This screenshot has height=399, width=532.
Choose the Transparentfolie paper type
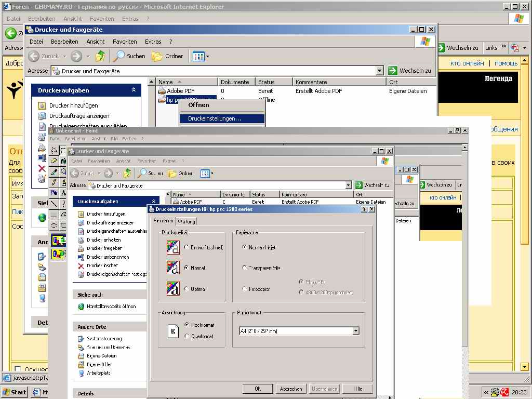(x=244, y=268)
